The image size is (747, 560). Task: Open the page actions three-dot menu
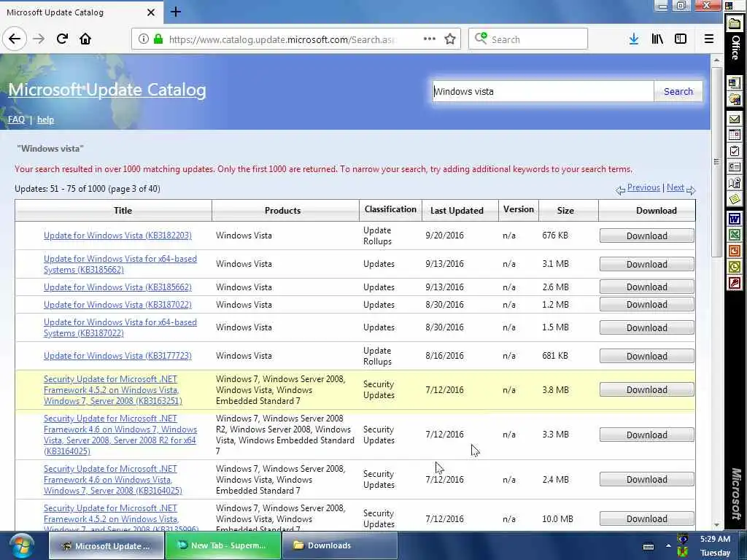click(429, 39)
